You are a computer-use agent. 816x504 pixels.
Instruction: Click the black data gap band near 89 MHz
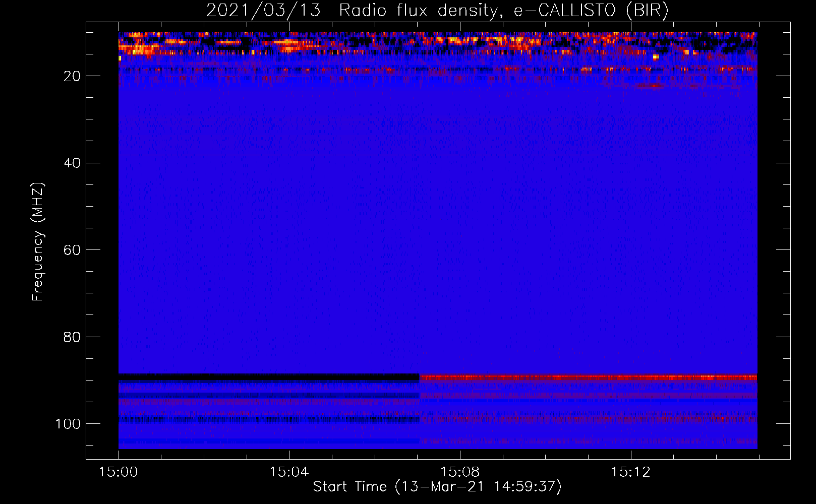(269, 377)
